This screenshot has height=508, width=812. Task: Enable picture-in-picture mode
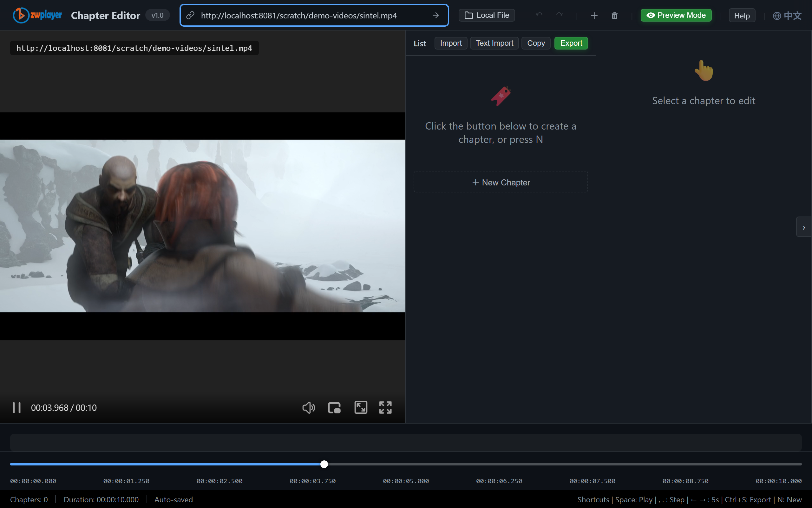(x=334, y=408)
